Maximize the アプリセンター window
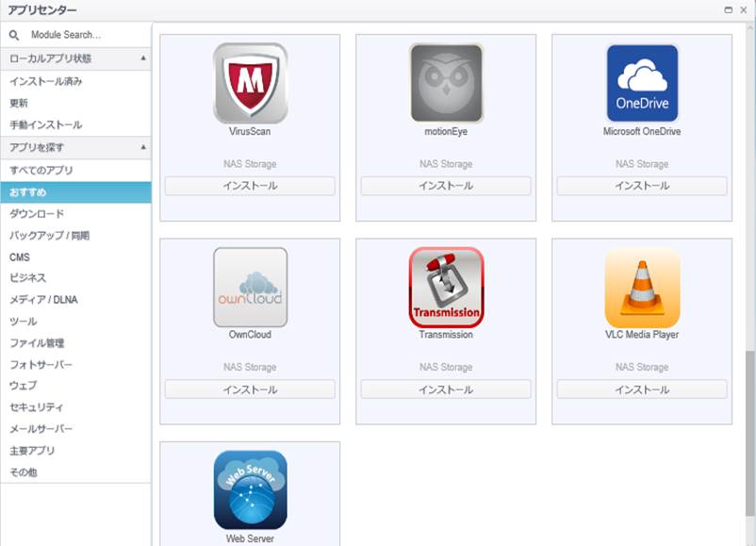The width and height of the screenshot is (756, 546). click(x=729, y=10)
